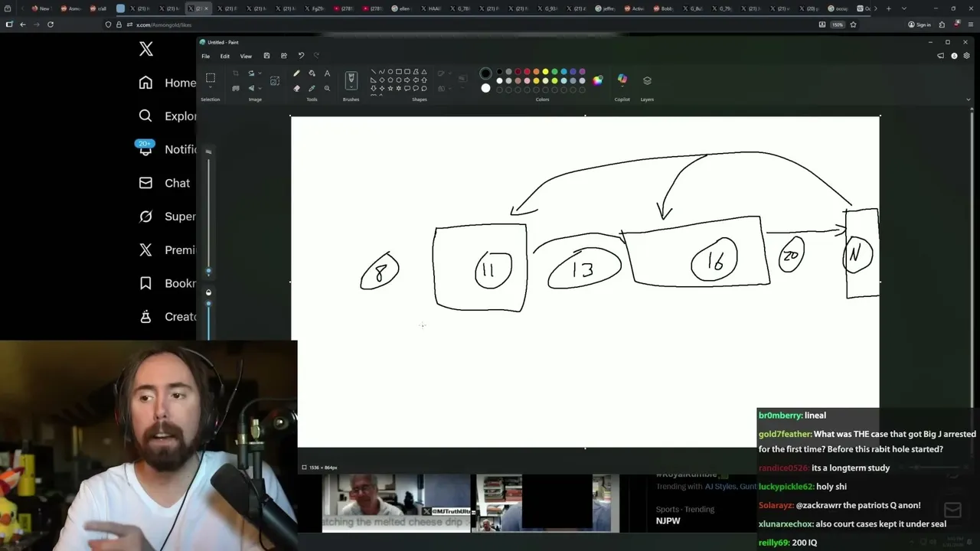Select Color 2 white secondary swatch
The image size is (980, 551).
pos(485,88)
